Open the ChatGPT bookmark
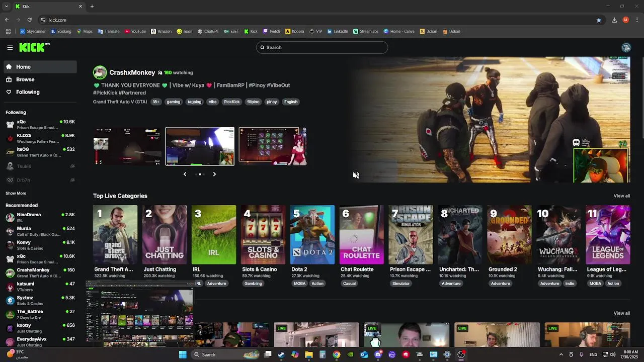Screen dimensions: 644x362 [208, 31]
